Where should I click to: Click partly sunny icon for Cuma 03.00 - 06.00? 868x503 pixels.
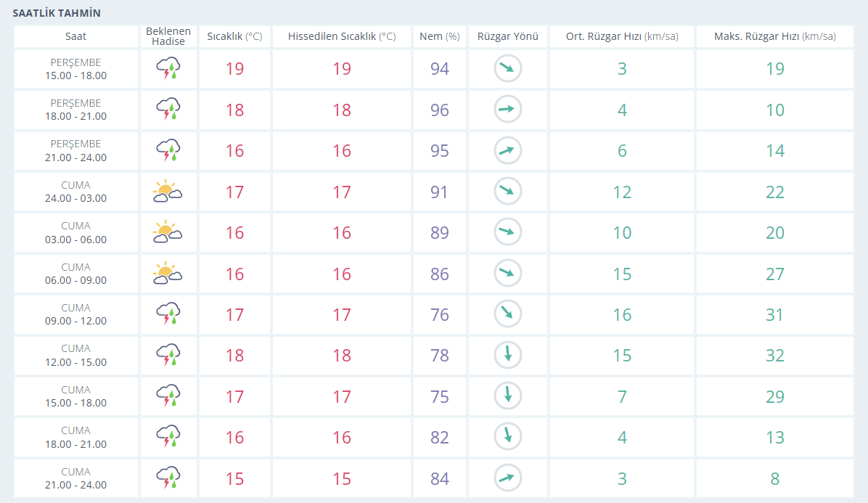(x=167, y=232)
